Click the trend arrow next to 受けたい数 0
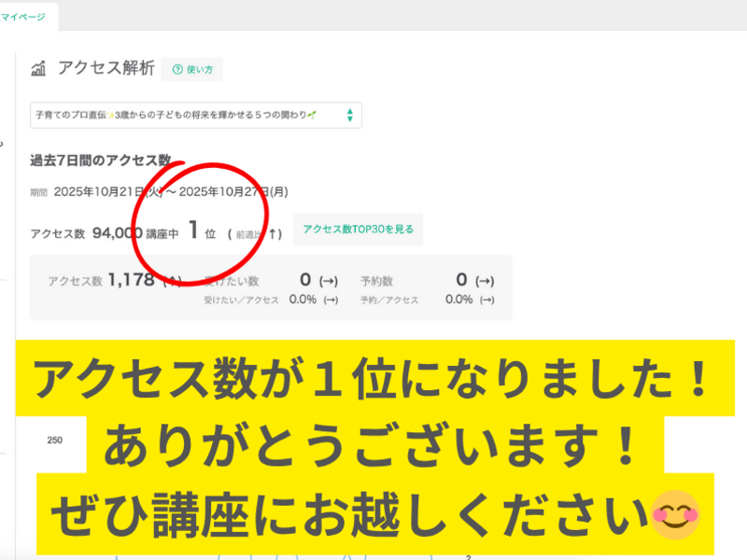The height and width of the screenshot is (560, 747). coord(328,280)
